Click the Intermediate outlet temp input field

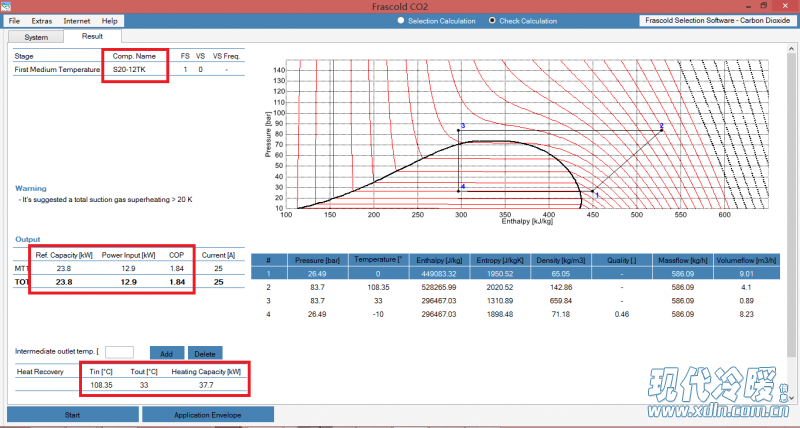pyautogui.click(x=119, y=353)
